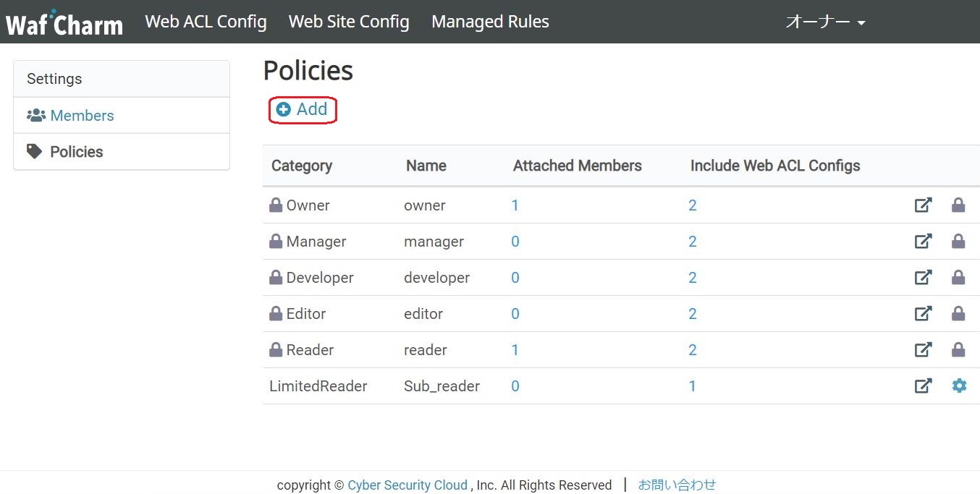980x494 pixels.
Task: Select Policies in the Settings sidebar
Action: click(x=76, y=152)
